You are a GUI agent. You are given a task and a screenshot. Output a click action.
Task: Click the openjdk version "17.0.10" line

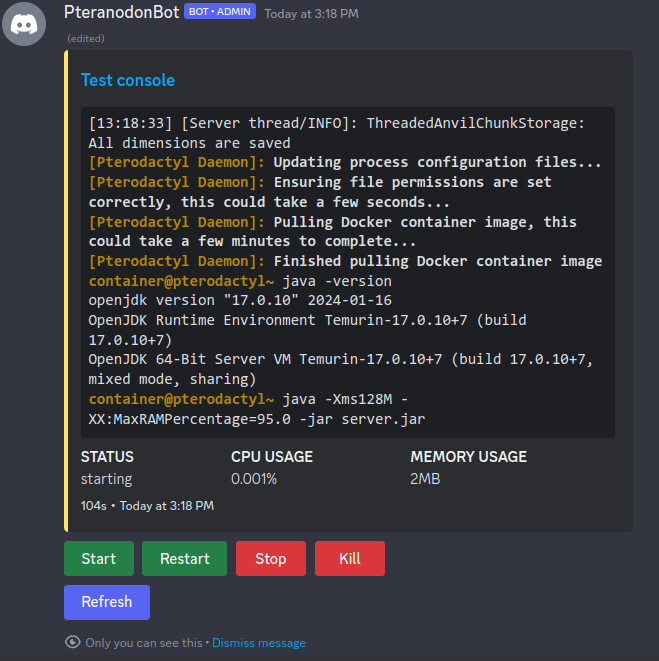[x=240, y=300]
